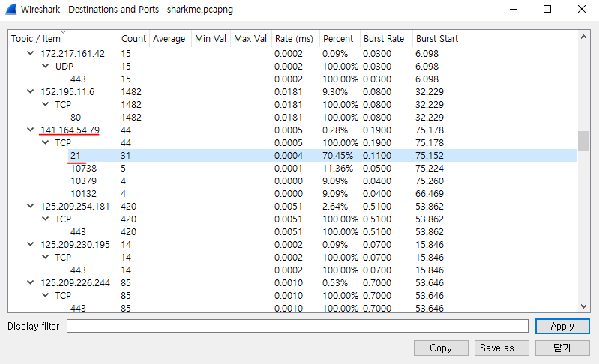Click the 70.45% percent cell
Screen dimensions: 599x364
[337, 155]
